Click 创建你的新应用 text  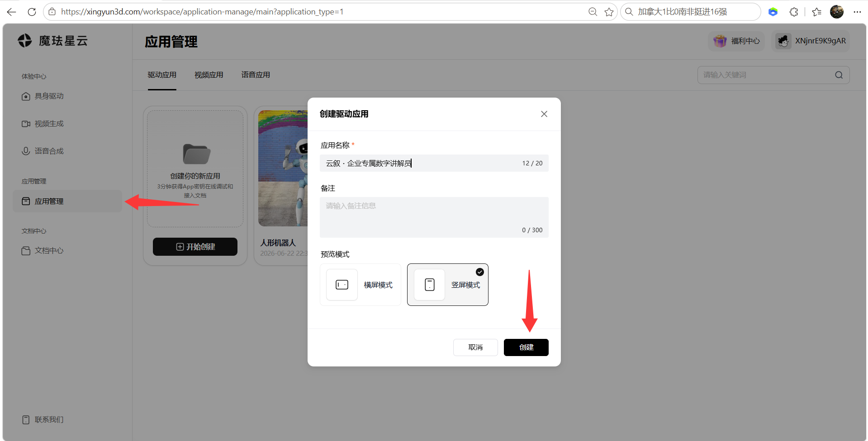coord(195,176)
